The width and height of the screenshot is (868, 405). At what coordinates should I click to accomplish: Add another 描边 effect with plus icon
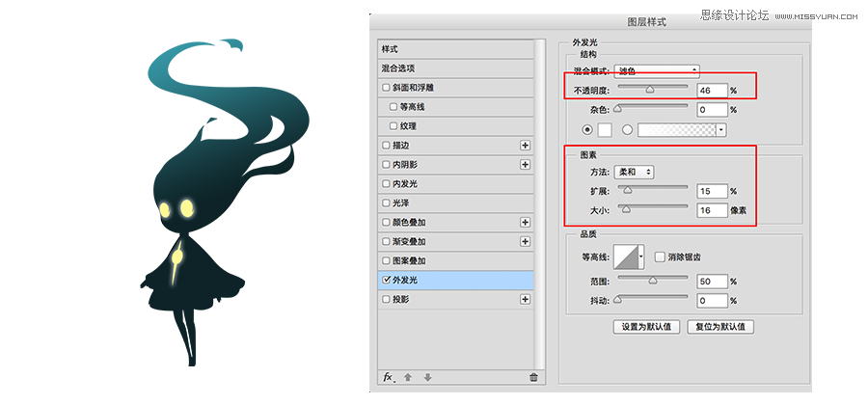tap(525, 146)
